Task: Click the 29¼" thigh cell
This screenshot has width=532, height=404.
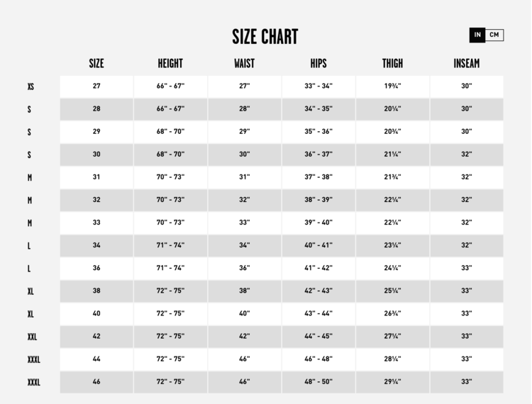Action: pos(392,381)
